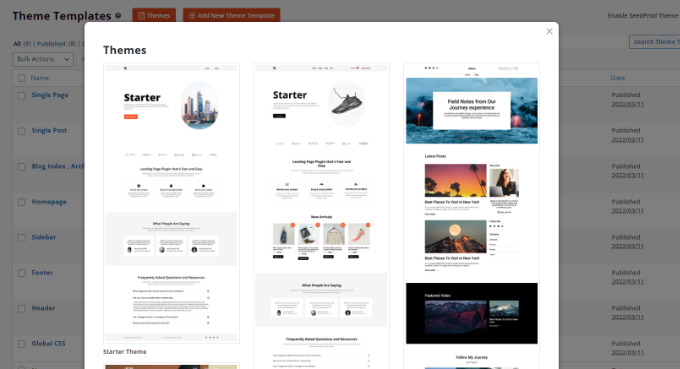Select the Field Notes blog theme thumbnail
The height and width of the screenshot is (369, 680).
471,216
